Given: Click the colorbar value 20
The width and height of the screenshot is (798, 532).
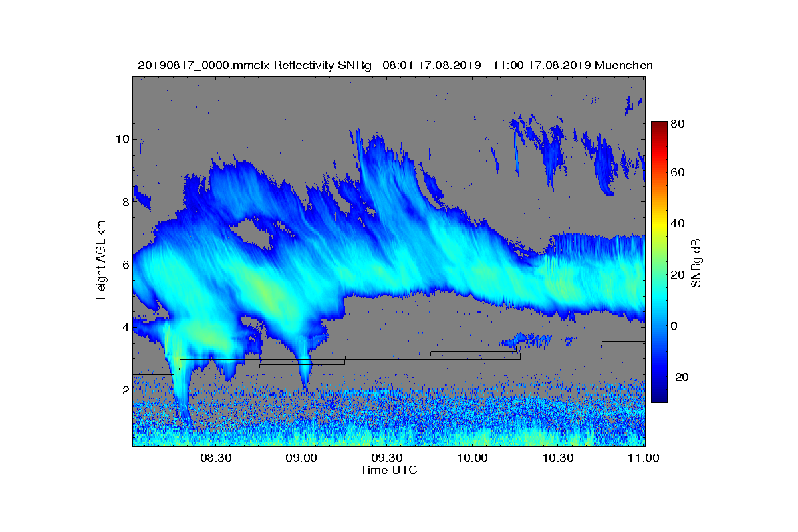Looking at the screenshot, I should (x=678, y=275).
